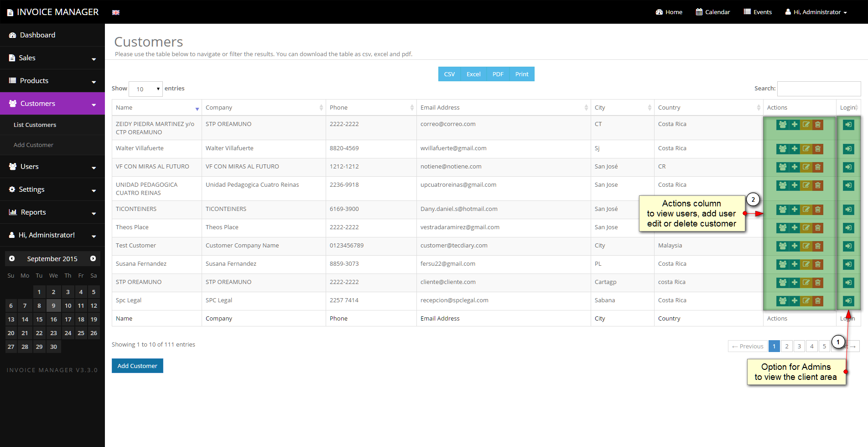Click the blue Add Customer button

(x=137, y=366)
